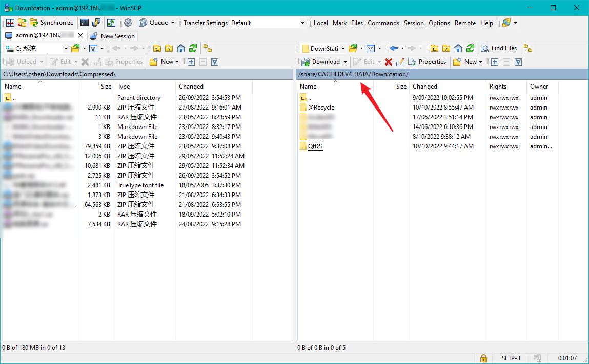
Task: Click remote Rename icon
Action: (x=400, y=62)
